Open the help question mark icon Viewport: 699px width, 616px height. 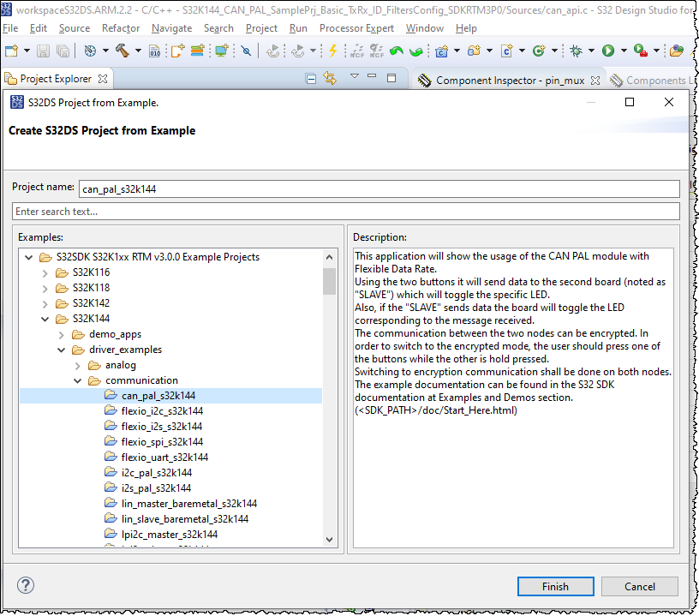coord(26,585)
